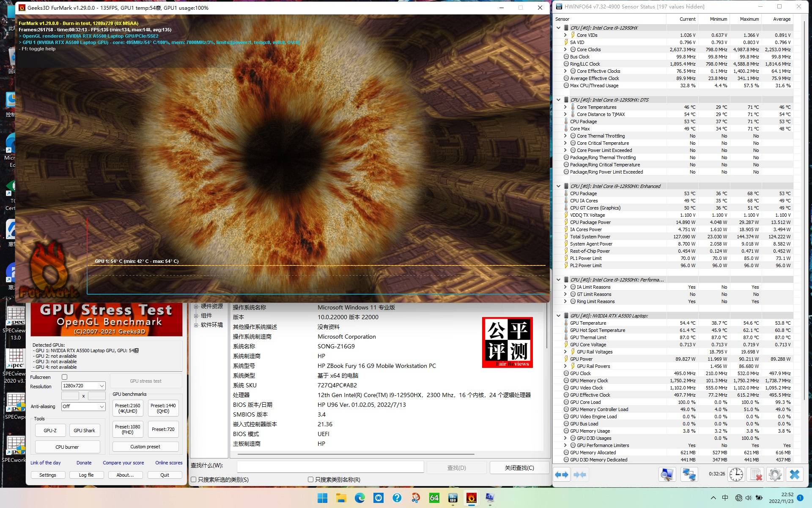Click the reset report icon with red X
Image resolution: width=812 pixels, height=508 pixels.
coord(756,474)
